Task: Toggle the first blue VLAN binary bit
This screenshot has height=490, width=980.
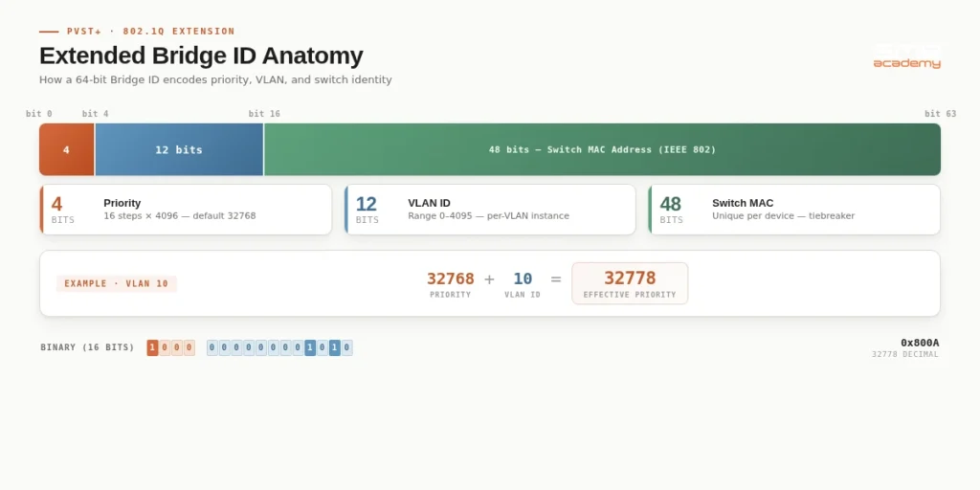Action: click(x=212, y=348)
